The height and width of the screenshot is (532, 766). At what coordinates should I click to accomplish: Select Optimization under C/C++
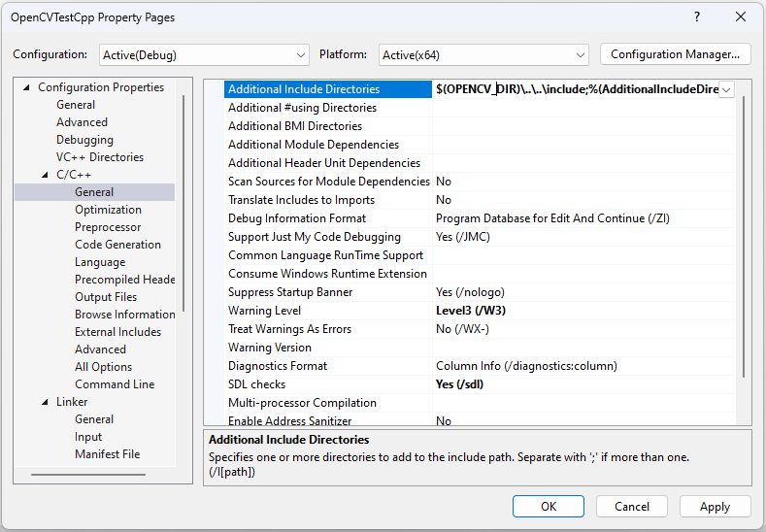tap(108, 210)
